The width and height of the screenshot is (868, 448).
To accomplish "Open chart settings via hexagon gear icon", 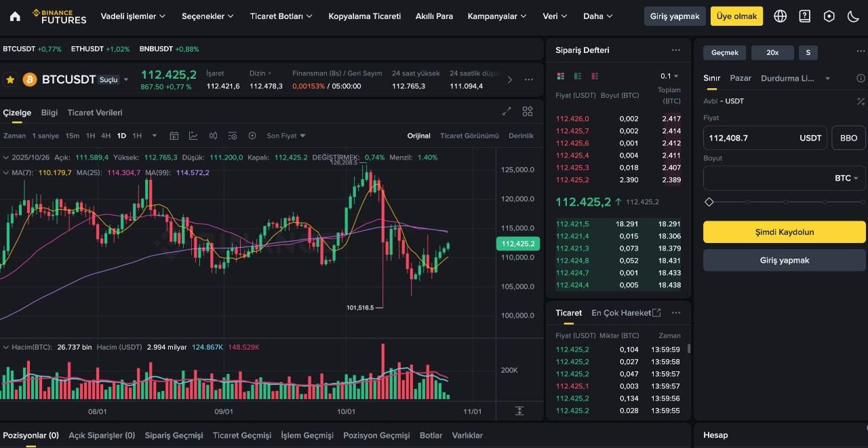I will [252, 136].
